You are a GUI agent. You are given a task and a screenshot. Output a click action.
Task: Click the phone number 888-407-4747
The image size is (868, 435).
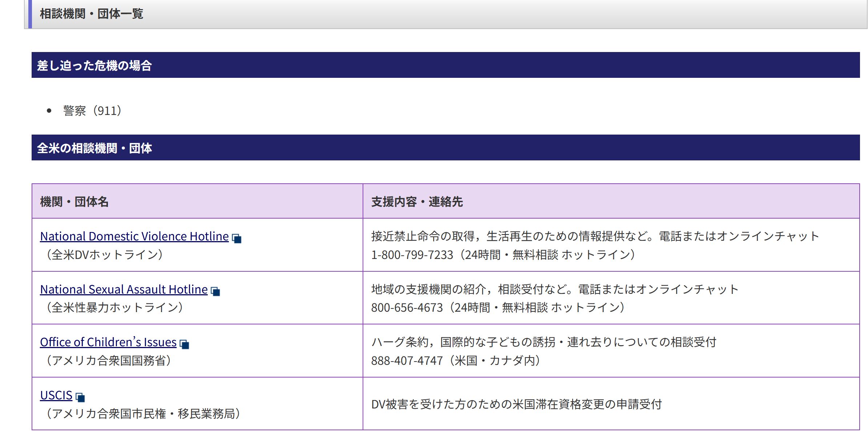pyautogui.click(x=407, y=361)
